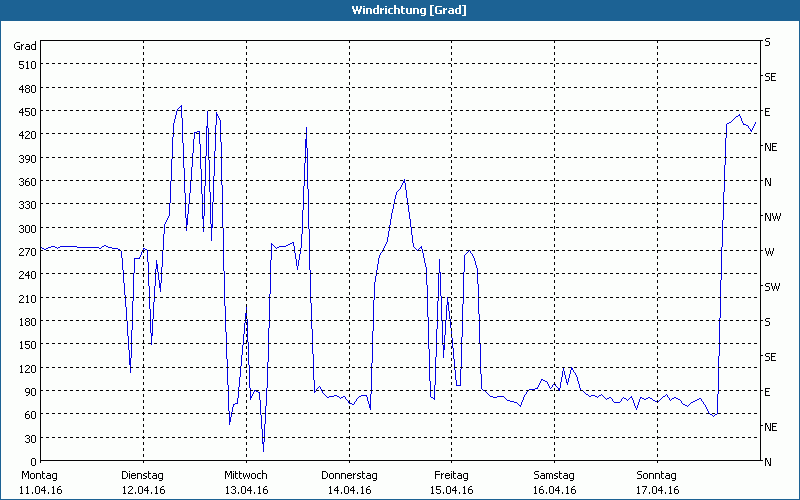This screenshot has height=500, width=800.
Task: Click the 150 degree axis label
Action: tap(28, 345)
